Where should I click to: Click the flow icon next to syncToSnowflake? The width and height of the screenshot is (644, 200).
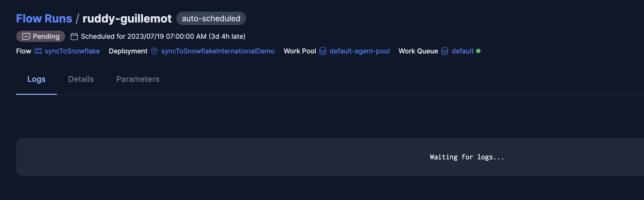pyautogui.click(x=37, y=51)
